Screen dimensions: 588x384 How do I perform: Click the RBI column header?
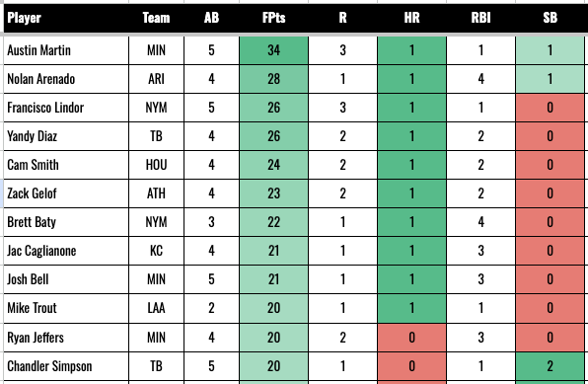coord(480,18)
